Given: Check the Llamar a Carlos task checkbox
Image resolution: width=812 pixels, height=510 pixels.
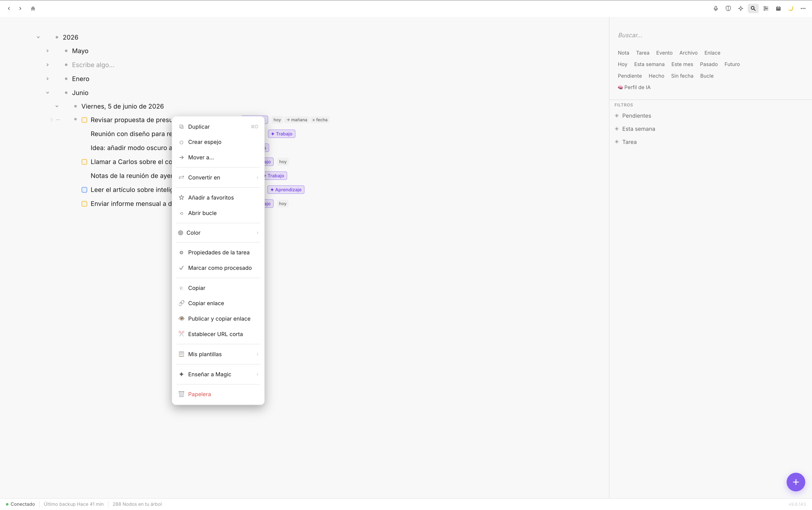Looking at the screenshot, I should tap(85, 162).
